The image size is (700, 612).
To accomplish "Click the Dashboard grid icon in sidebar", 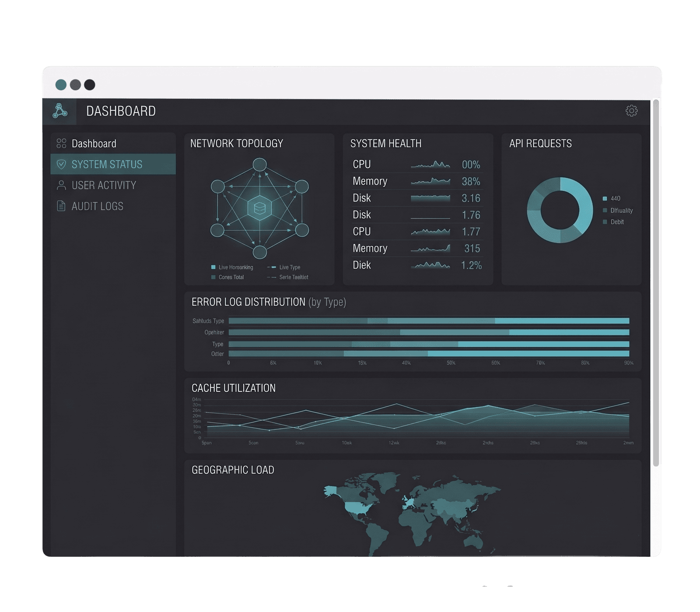I will coord(61,143).
